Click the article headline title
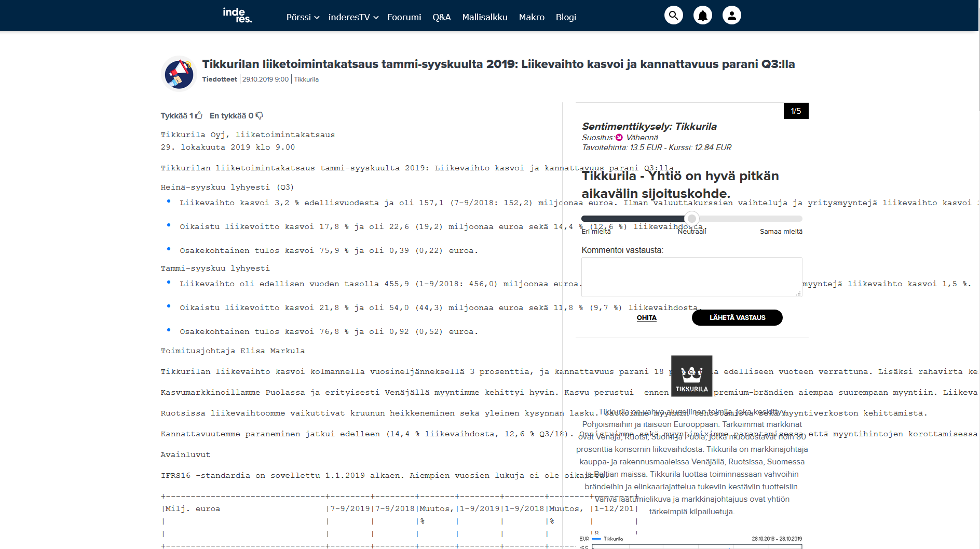 tap(498, 64)
